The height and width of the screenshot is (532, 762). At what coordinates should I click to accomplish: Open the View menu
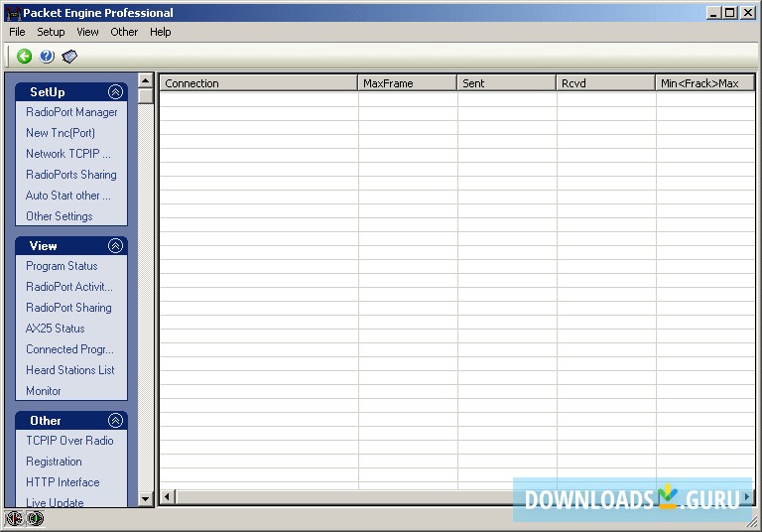[x=87, y=32]
